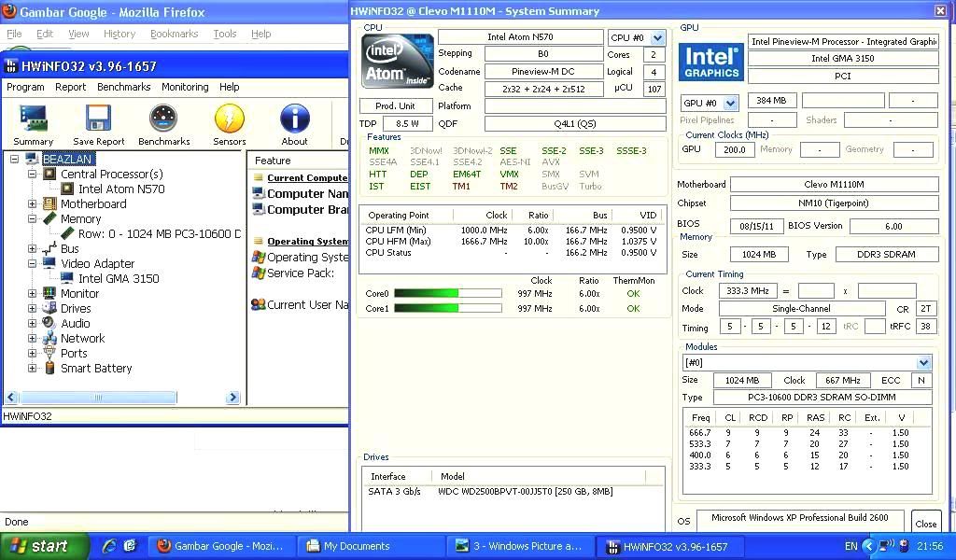Collapse the Memory branch
956x560 pixels.
click(33, 218)
